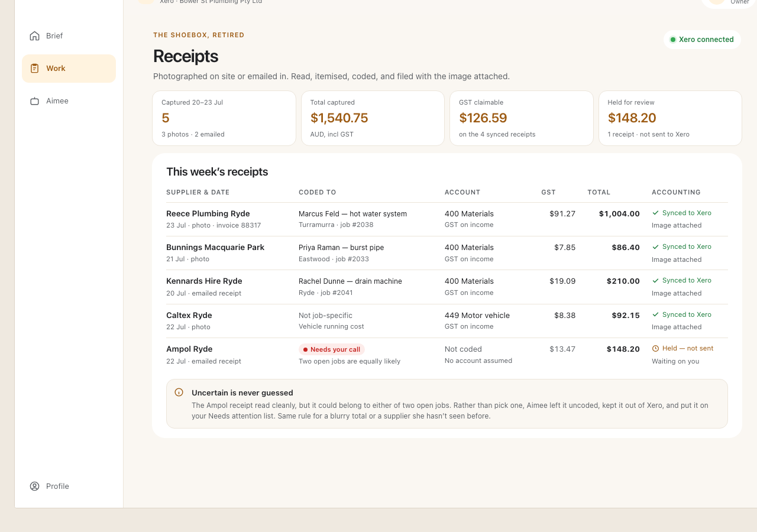The width and height of the screenshot is (757, 532).
Task: Open the Captured 20–23 Jul card
Action: tap(224, 118)
